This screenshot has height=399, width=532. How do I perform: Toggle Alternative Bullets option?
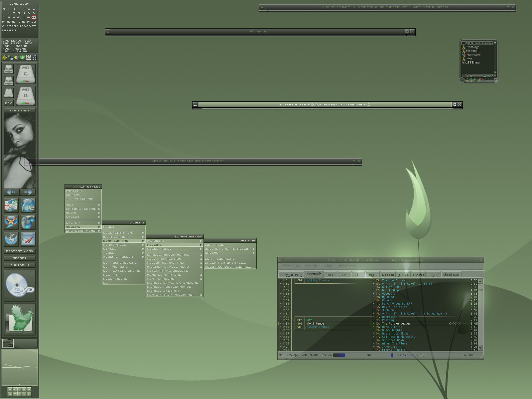(x=175, y=271)
